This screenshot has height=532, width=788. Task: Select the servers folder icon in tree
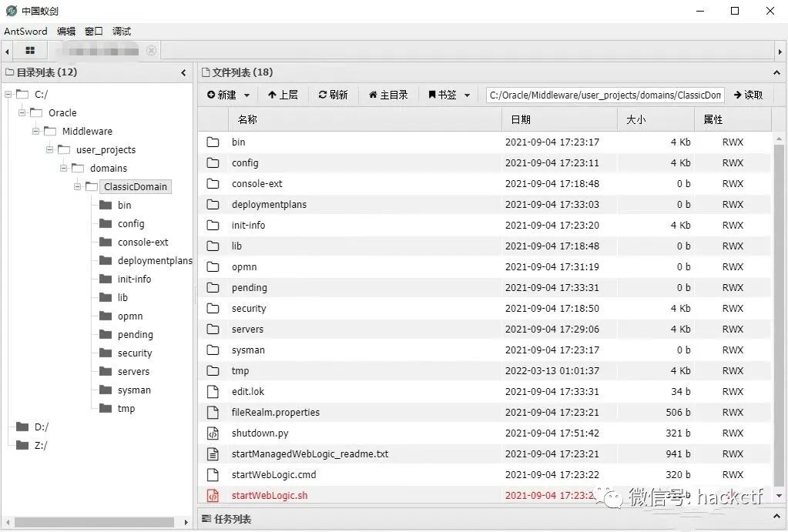106,371
